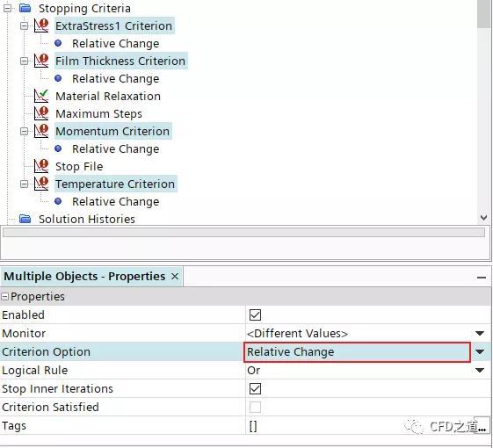The image size is (493, 448).
Task: Select the Solution Histories tree item
Action: tap(87, 219)
